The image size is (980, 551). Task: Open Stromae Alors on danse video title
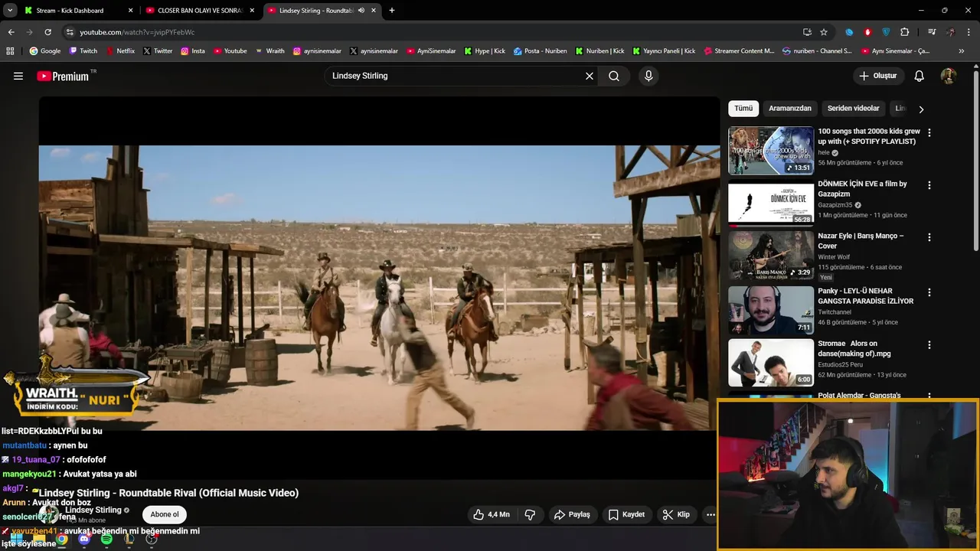(x=854, y=348)
